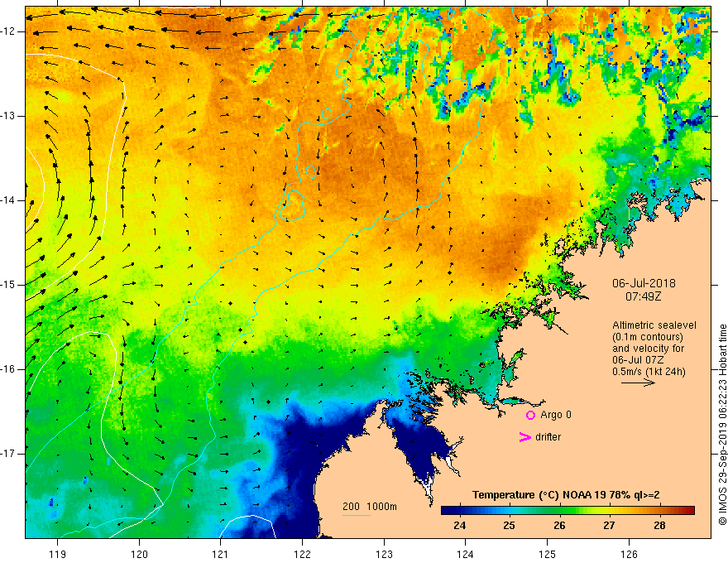
Task: Click the magenta drifter arrowhead legend marker
Action: [525, 437]
